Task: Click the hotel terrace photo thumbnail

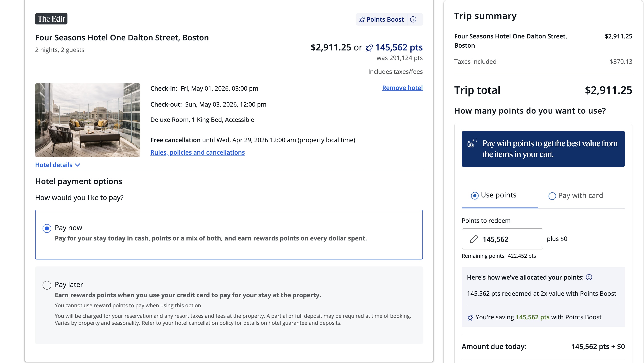Action: coord(88,120)
